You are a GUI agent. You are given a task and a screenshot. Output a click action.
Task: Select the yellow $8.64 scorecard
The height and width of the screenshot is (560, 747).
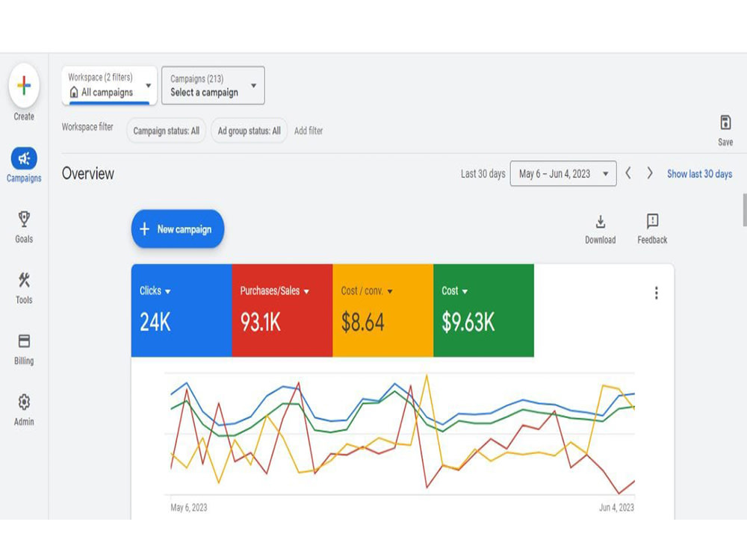pyautogui.click(x=383, y=310)
